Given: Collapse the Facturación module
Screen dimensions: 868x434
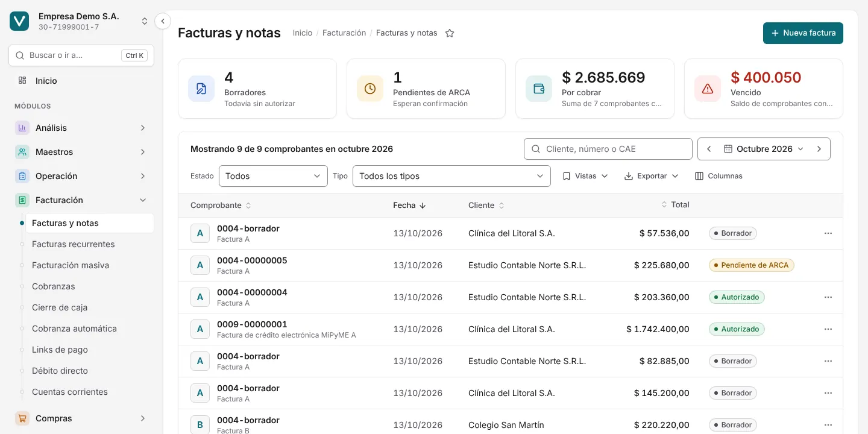Looking at the screenshot, I should coord(81,200).
